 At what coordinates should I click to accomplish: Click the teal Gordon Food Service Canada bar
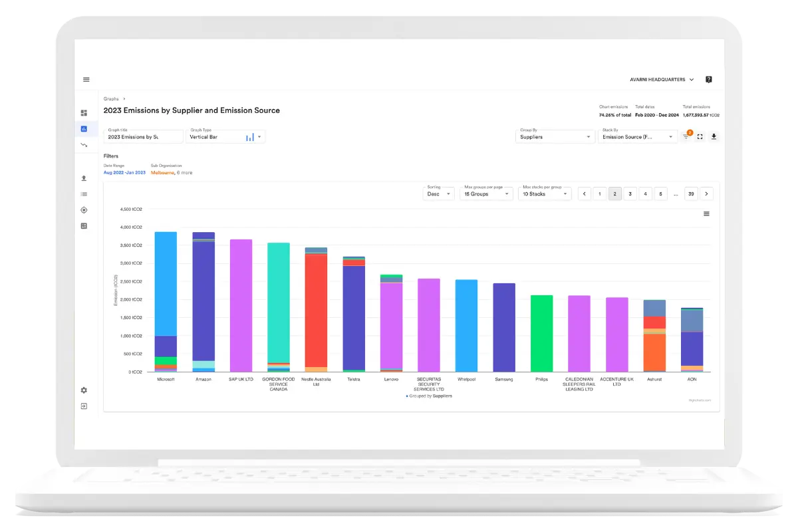tap(279, 303)
